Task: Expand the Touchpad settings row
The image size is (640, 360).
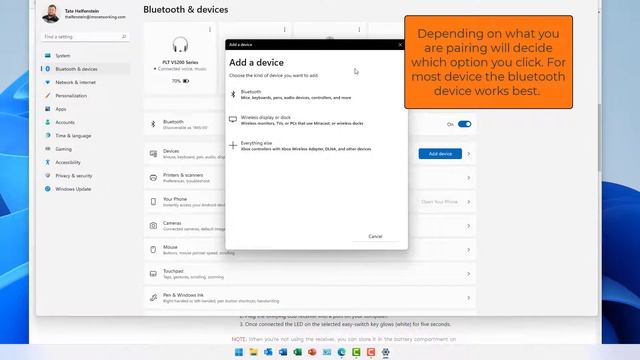Action: point(310,274)
